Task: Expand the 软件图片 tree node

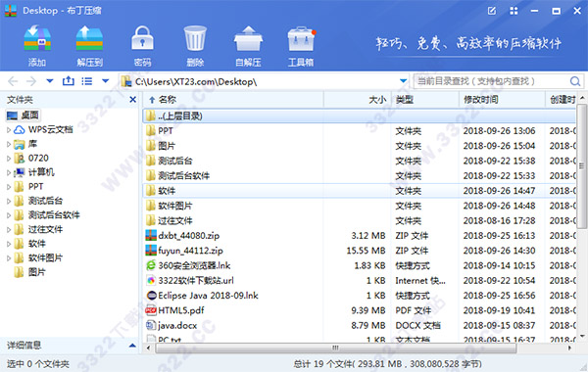Action: (9, 257)
